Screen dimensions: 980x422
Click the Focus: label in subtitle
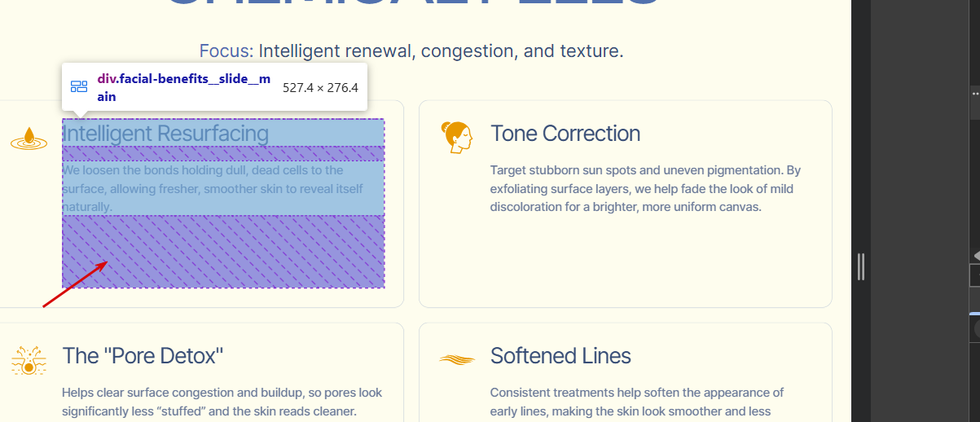[x=226, y=51]
